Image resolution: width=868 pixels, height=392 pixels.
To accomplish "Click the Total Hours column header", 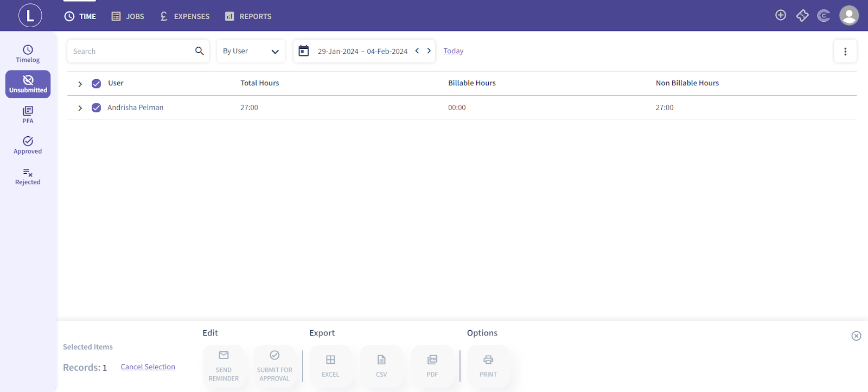I will click(260, 83).
